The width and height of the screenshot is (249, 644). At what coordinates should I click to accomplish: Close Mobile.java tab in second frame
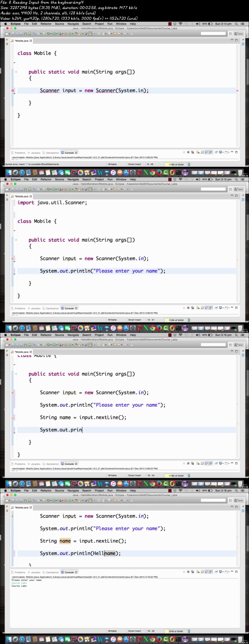coord(31,196)
